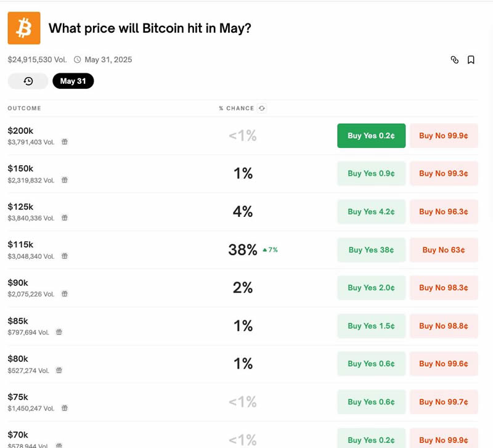Buy No at 99.3¢ for $150k
Screen dimensions: 493x448
pyautogui.click(x=444, y=174)
